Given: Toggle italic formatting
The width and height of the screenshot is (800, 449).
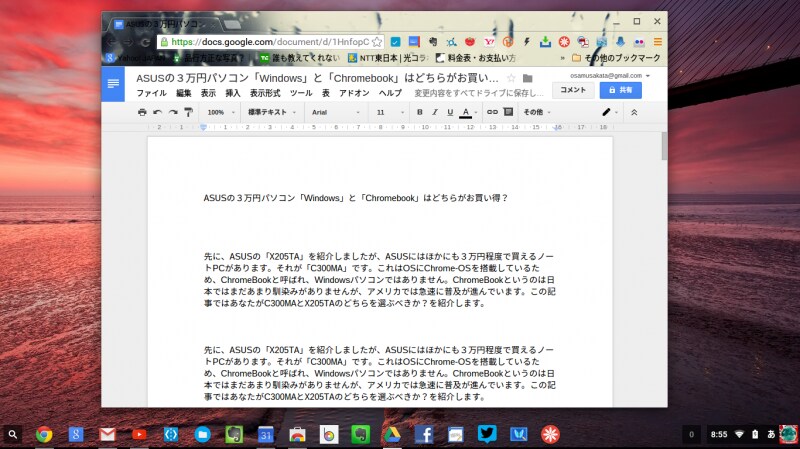Looking at the screenshot, I should [435, 112].
